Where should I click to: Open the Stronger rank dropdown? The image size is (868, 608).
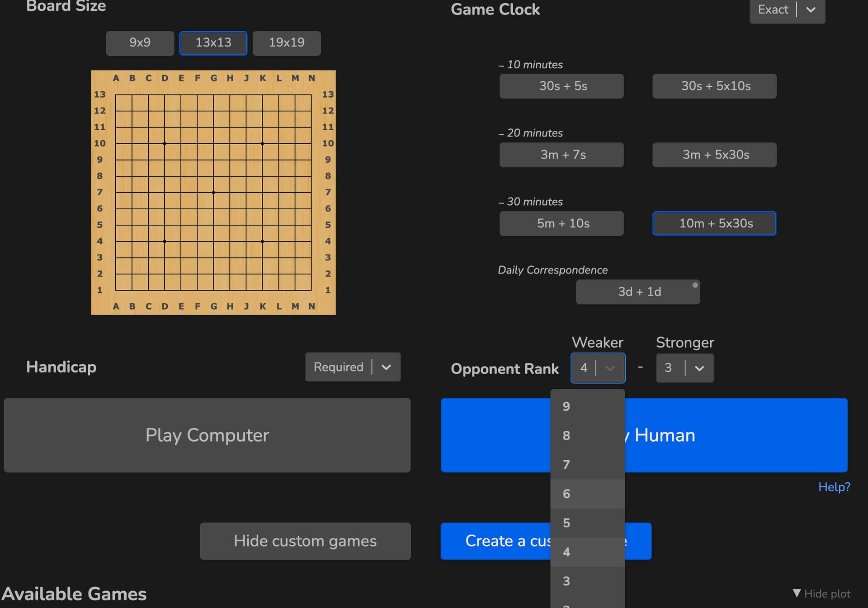[684, 368]
